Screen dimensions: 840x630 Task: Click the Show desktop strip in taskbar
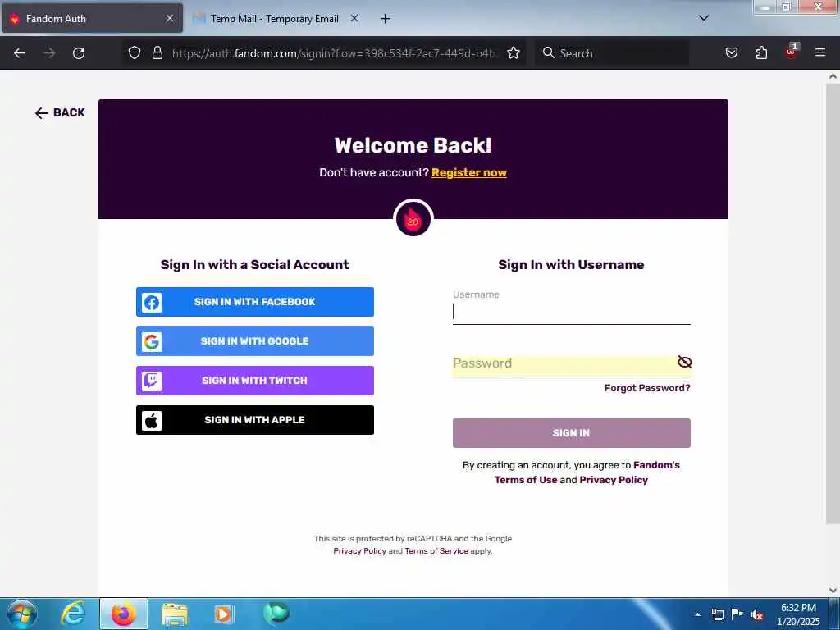pyautogui.click(x=836, y=614)
